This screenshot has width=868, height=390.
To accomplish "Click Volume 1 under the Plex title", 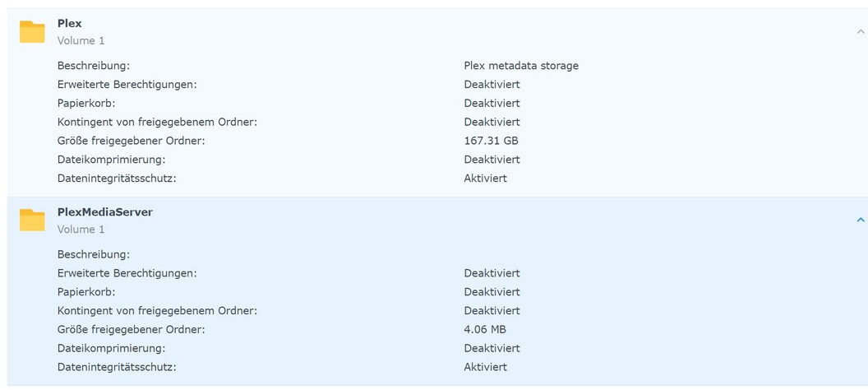I will coord(81,40).
